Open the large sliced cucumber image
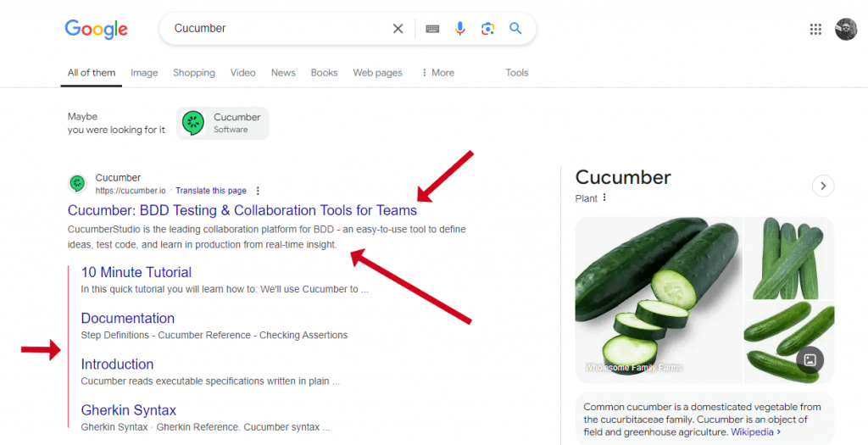 pyautogui.click(x=659, y=300)
